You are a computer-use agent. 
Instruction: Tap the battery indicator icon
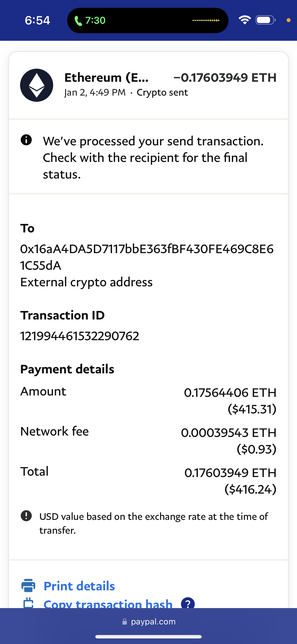pyautogui.click(x=265, y=20)
